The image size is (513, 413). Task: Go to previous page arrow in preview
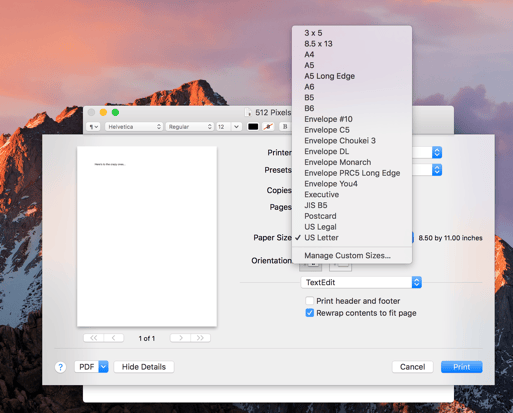[114, 338]
